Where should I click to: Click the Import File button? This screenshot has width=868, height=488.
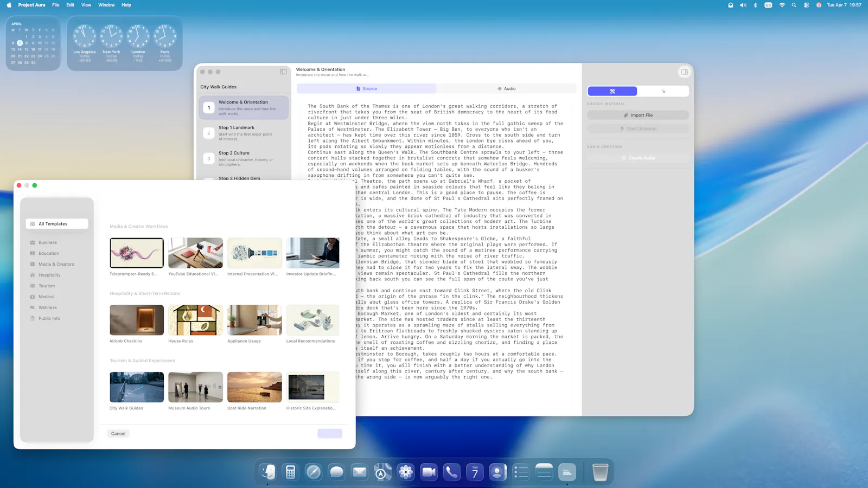(x=638, y=115)
